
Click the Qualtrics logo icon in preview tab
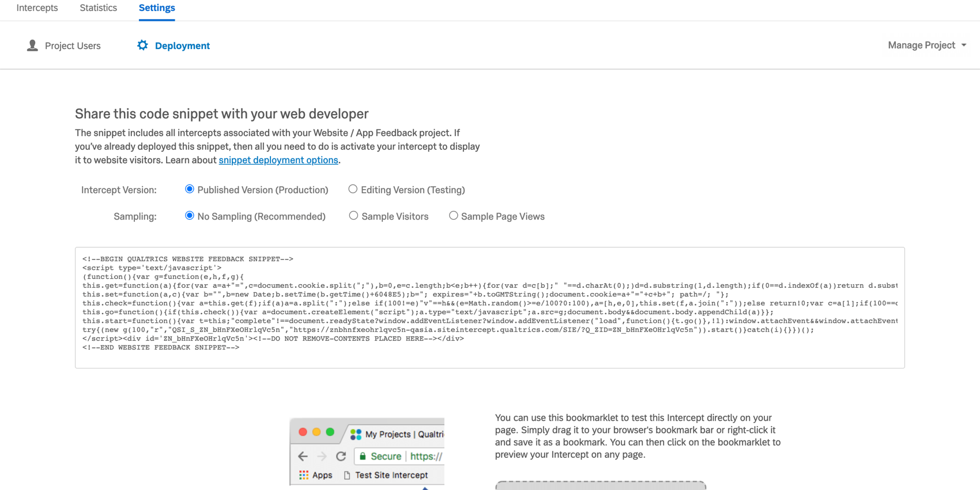point(356,434)
